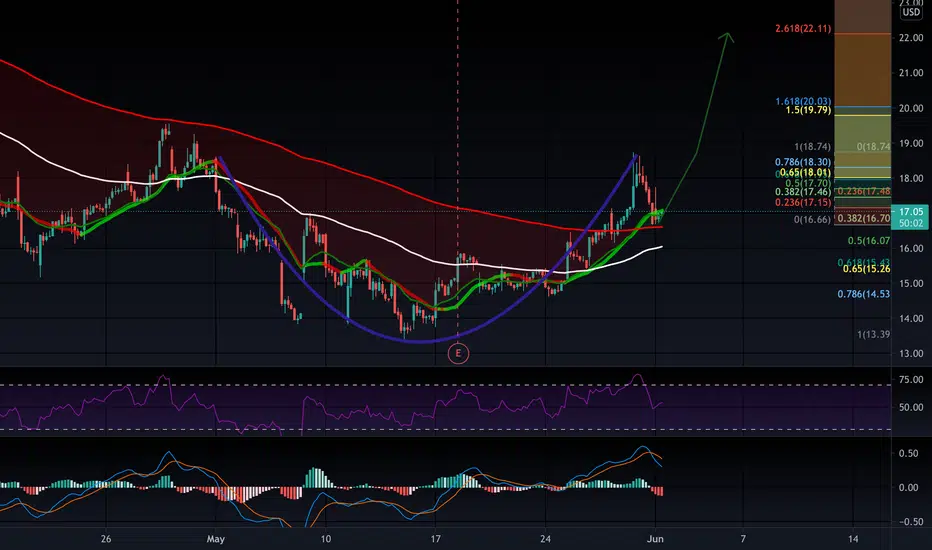Click the 19.00 price axis label

(911, 143)
